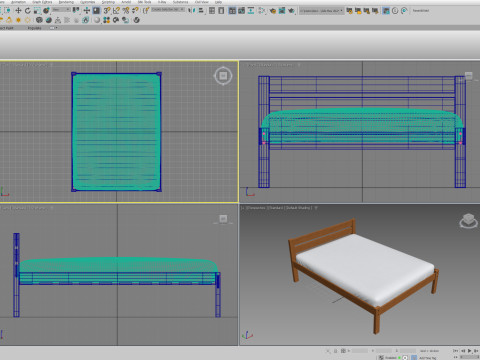Click ViewCube in Left viewport
Viewport: 480px width, 360px height.
pyautogui.click(x=223, y=219)
